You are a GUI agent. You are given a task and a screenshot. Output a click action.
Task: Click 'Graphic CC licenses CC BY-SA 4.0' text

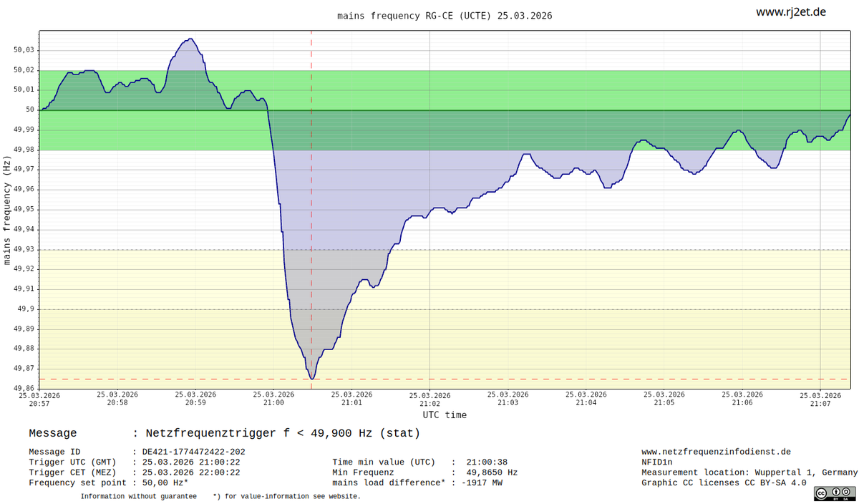point(724,483)
